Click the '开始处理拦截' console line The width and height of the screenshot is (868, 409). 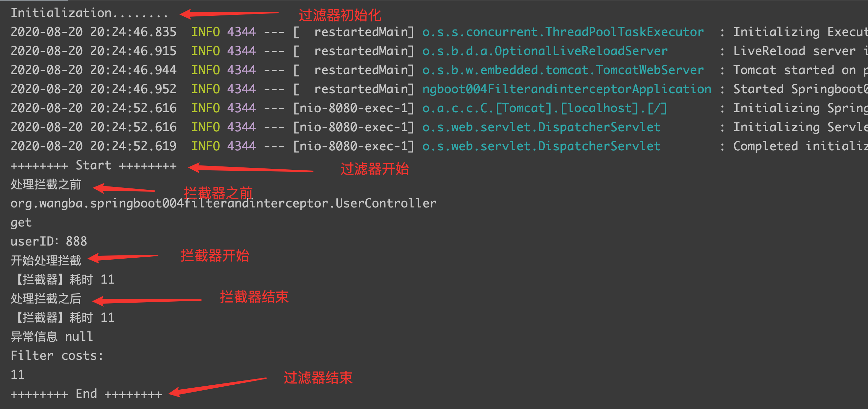coord(46,261)
